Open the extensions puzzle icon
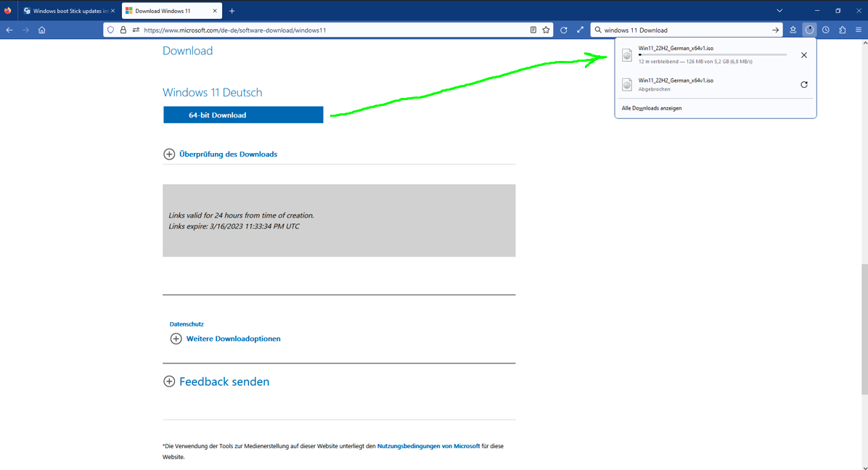This screenshot has height=470, width=868. (x=843, y=30)
